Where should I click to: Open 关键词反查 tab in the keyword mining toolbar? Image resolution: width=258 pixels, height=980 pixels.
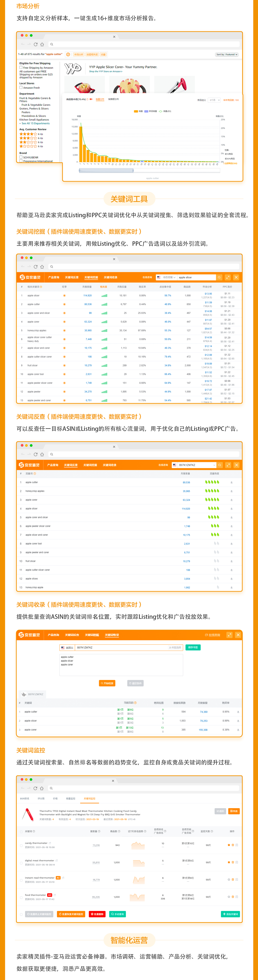tap(72, 277)
